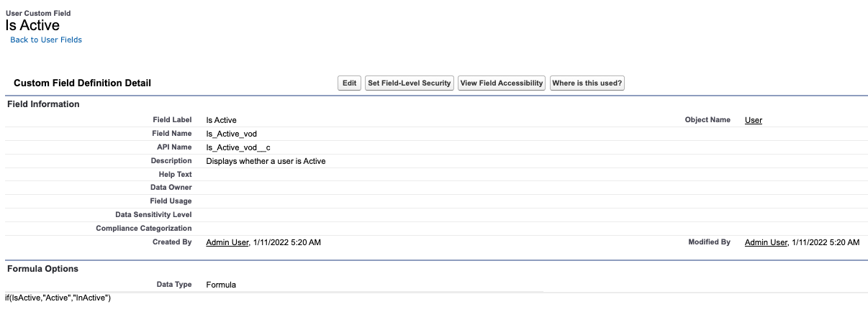Open Admin User link in Created By
The image size is (868, 312).
[227, 242]
